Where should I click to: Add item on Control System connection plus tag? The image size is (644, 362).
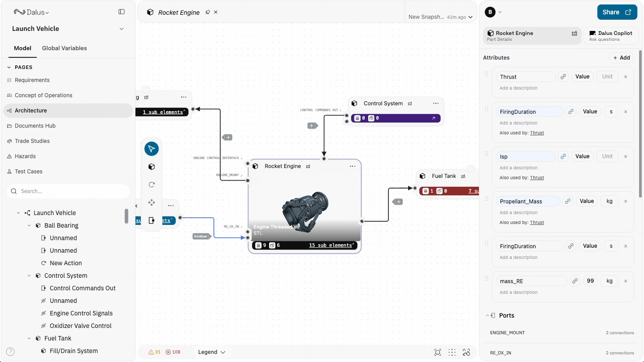(313, 126)
